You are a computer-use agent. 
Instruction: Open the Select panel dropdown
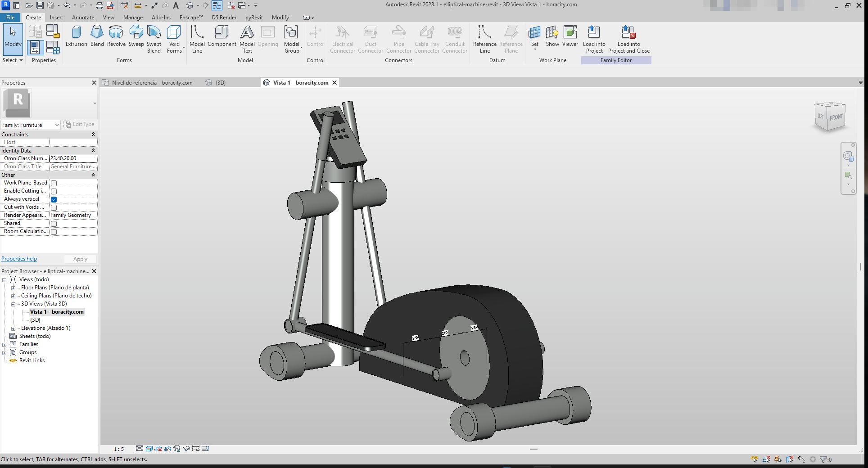13,60
